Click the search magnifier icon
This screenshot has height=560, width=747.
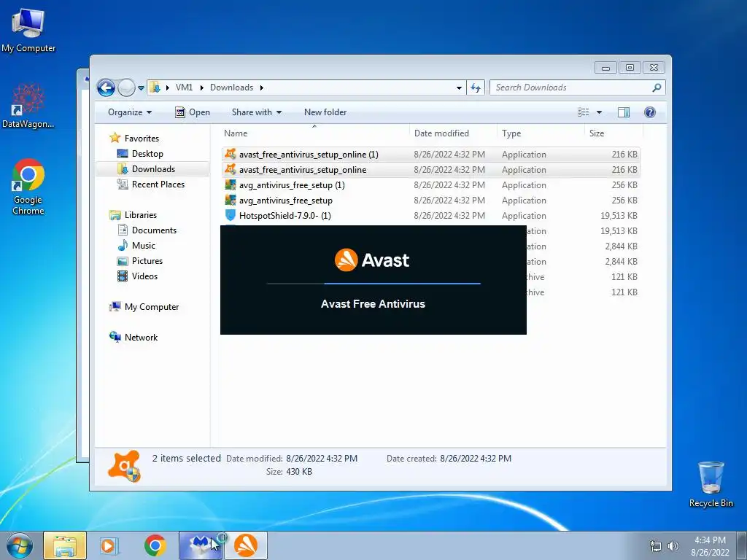coord(657,87)
